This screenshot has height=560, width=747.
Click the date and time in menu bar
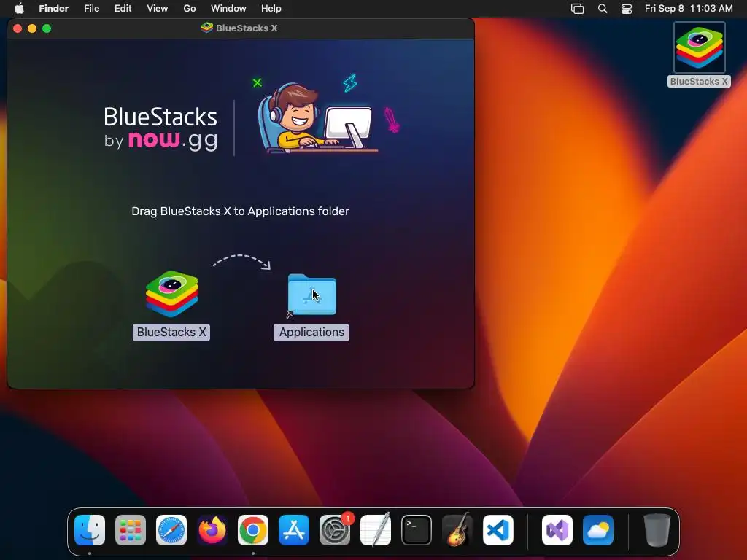click(689, 9)
